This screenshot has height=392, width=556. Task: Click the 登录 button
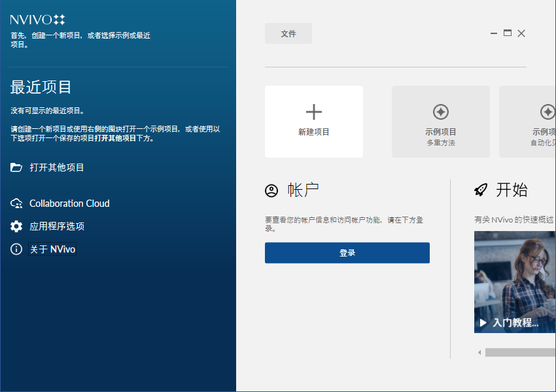click(x=347, y=253)
